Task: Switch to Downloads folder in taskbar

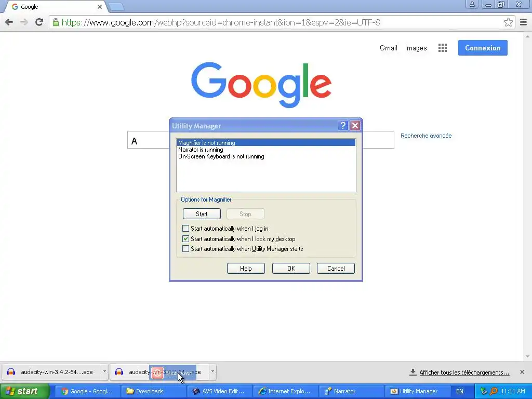Action: [x=154, y=391]
